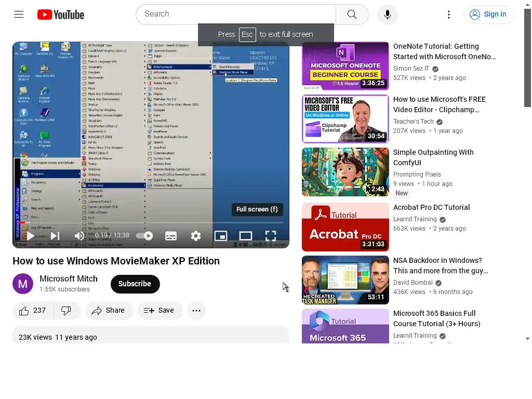The image size is (532, 399).
Task: Toggle subtitles/closed captions button
Action: [170, 236]
